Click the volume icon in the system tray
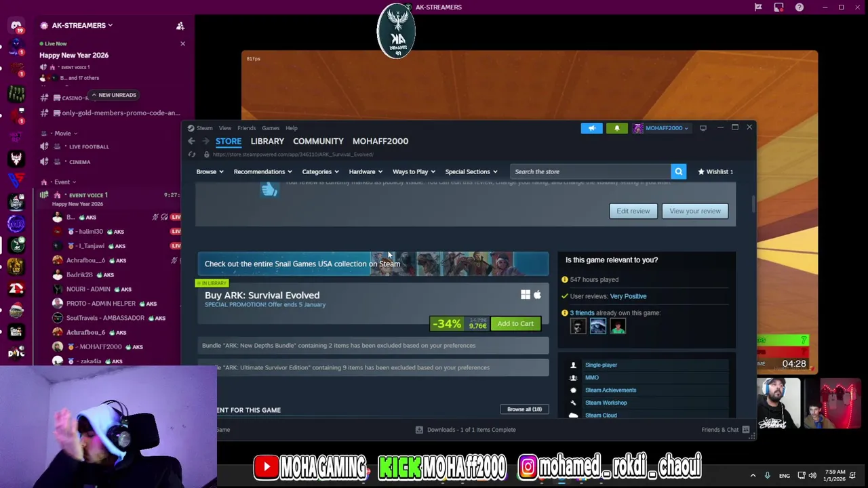 pos(812,476)
